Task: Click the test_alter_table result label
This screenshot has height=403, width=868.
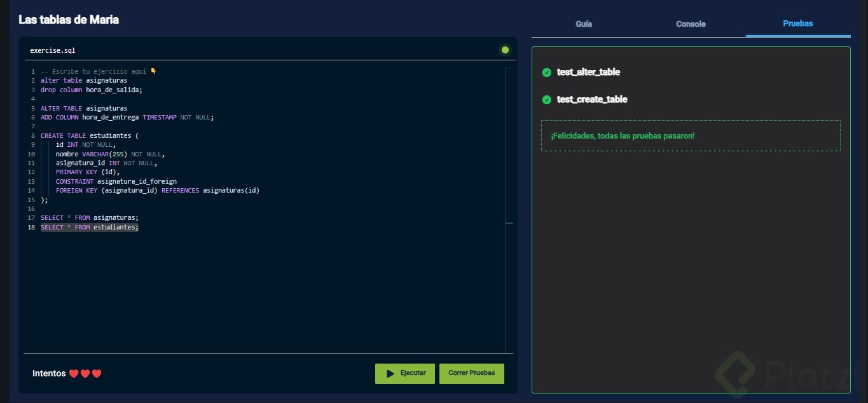Action: click(588, 72)
